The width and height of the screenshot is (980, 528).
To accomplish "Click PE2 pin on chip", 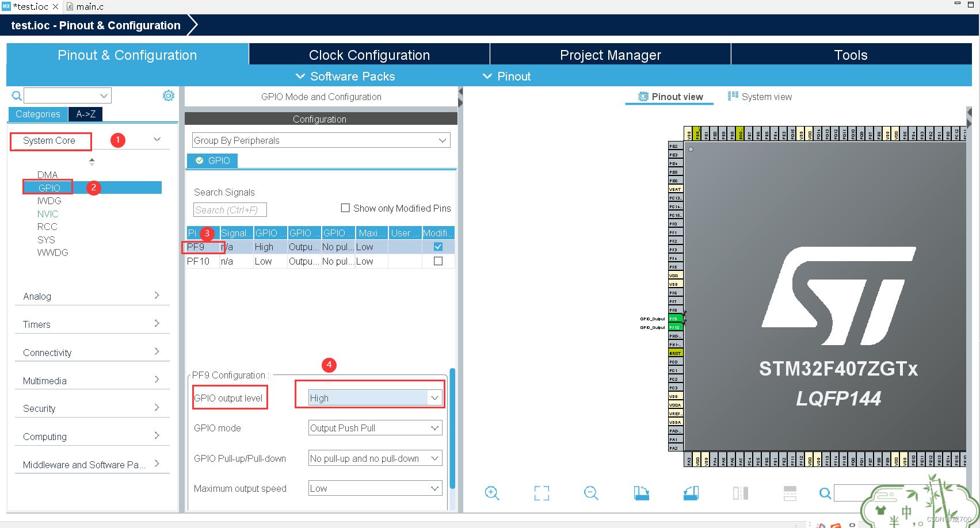I will (675, 146).
